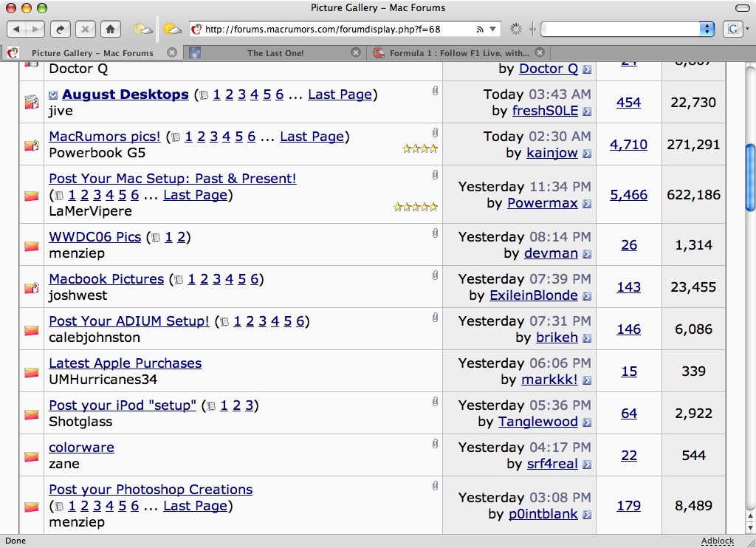Close The Last One! tab
This screenshot has height=548, width=756.
click(x=355, y=52)
